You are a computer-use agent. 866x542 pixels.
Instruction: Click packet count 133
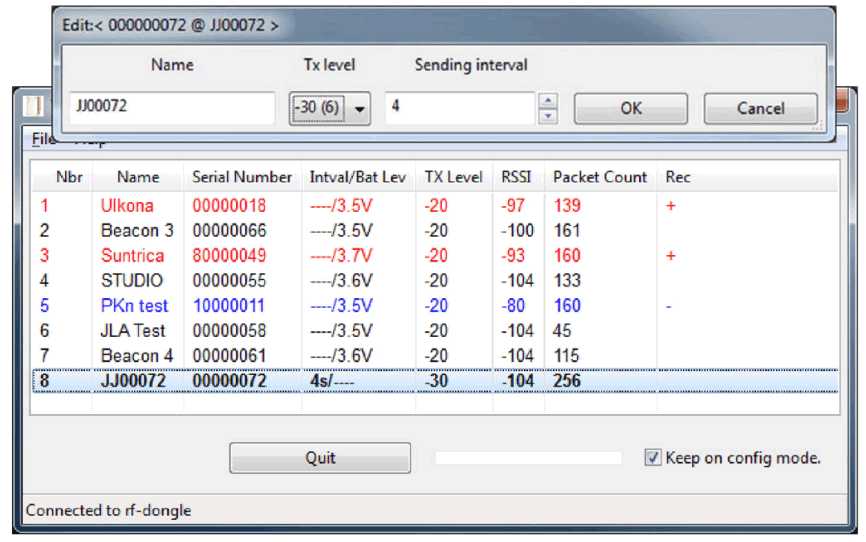pos(567,281)
